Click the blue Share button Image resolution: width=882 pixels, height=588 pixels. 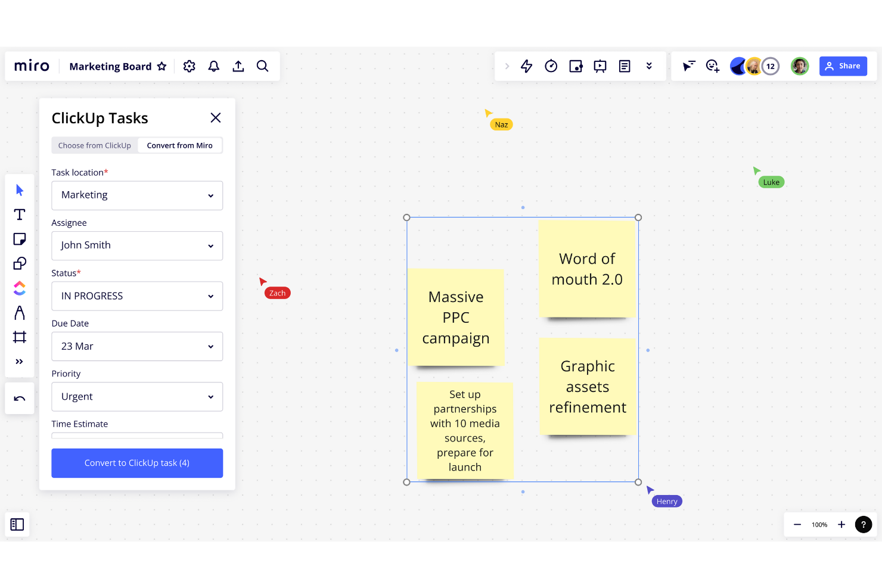pos(843,66)
